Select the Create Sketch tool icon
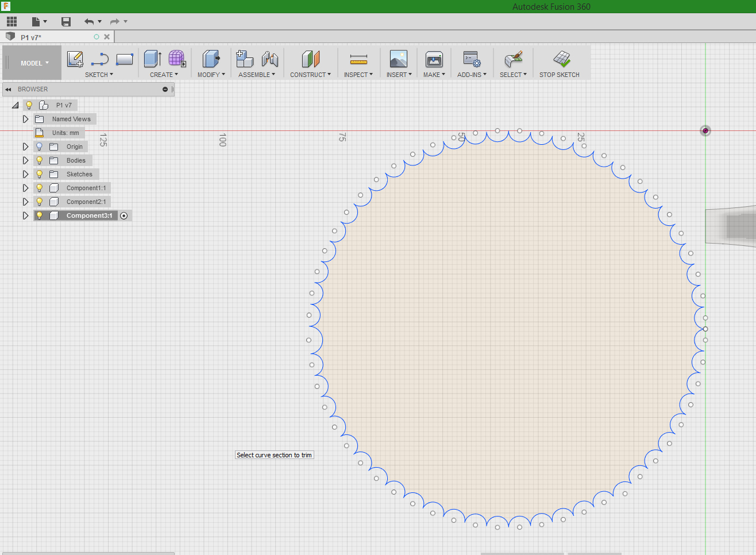 [x=75, y=59]
